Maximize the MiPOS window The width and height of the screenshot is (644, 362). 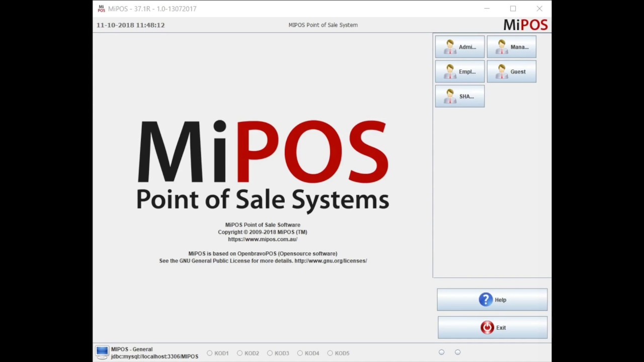point(513,9)
